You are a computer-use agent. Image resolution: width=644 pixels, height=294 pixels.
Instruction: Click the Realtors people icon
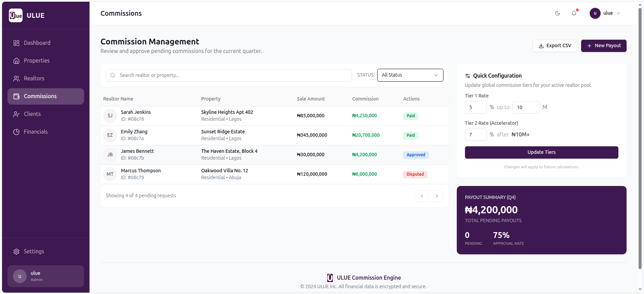coord(16,79)
